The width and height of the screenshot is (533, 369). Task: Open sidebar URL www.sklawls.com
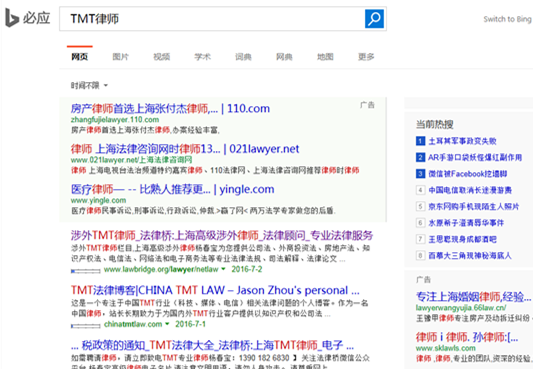click(x=446, y=348)
